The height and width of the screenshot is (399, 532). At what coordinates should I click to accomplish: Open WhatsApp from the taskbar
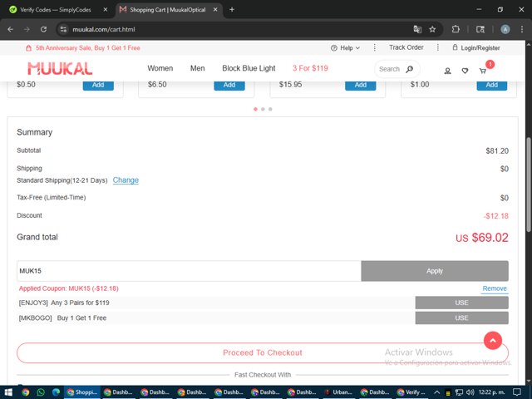(x=41, y=392)
